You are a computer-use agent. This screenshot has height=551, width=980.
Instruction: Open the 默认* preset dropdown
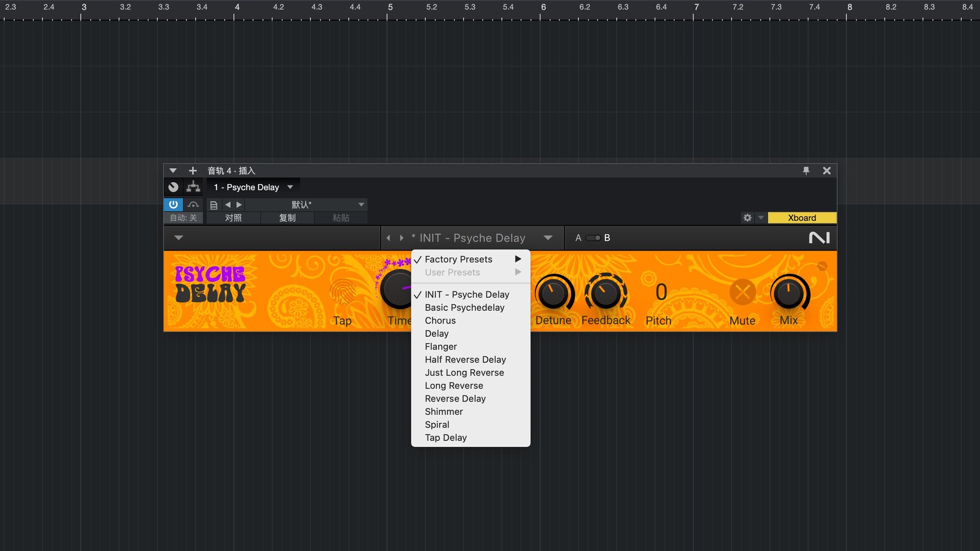(x=306, y=205)
